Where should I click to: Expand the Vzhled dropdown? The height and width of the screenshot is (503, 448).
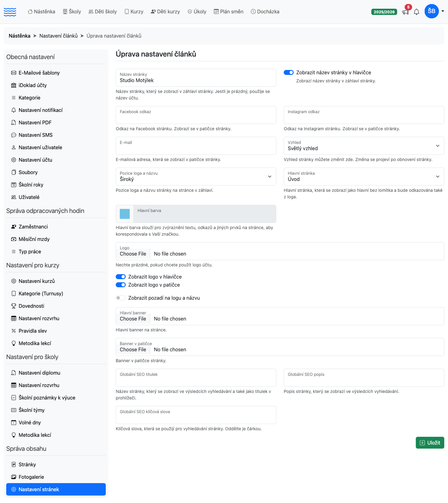pos(364,146)
